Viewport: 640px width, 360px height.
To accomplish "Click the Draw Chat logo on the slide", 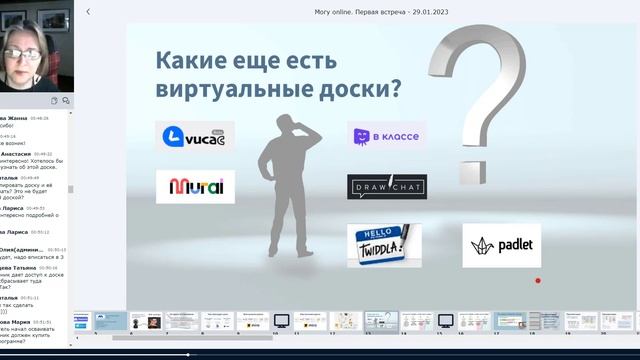I will (387, 187).
